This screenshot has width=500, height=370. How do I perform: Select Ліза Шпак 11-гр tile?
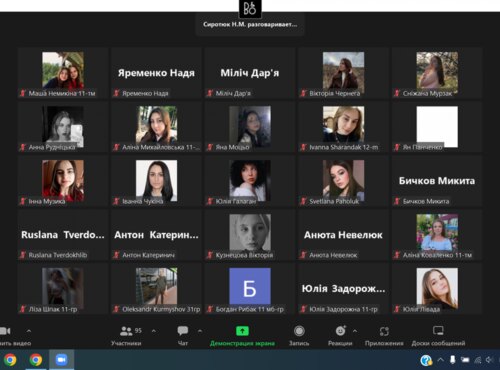[63, 289]
